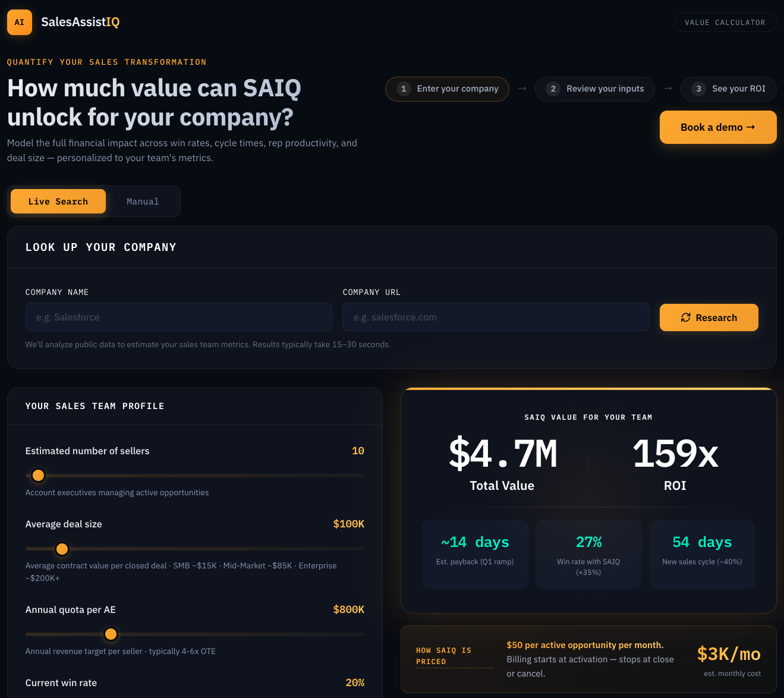Select the Live Search mode

point(58,202)
